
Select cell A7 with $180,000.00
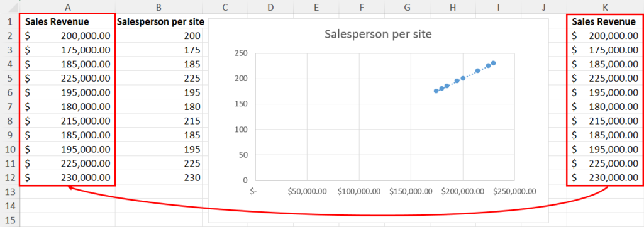(67, 107)
